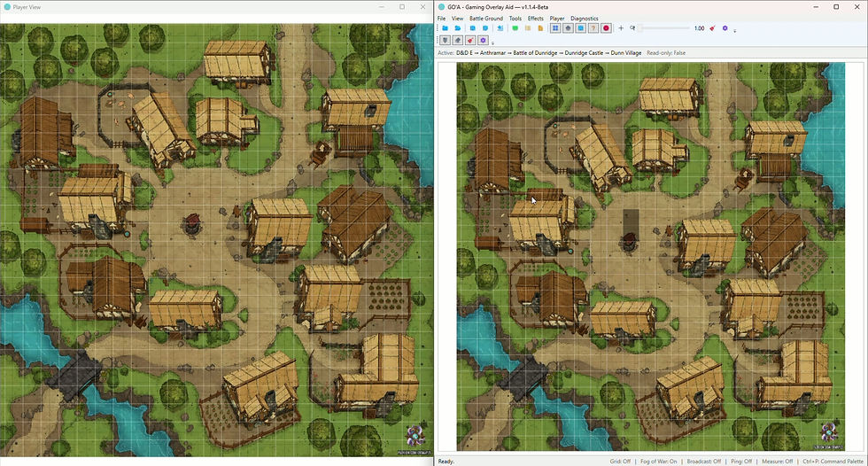Open the Diagnostics menu
This screenshot has height=466, width=868.
point(584,19)
